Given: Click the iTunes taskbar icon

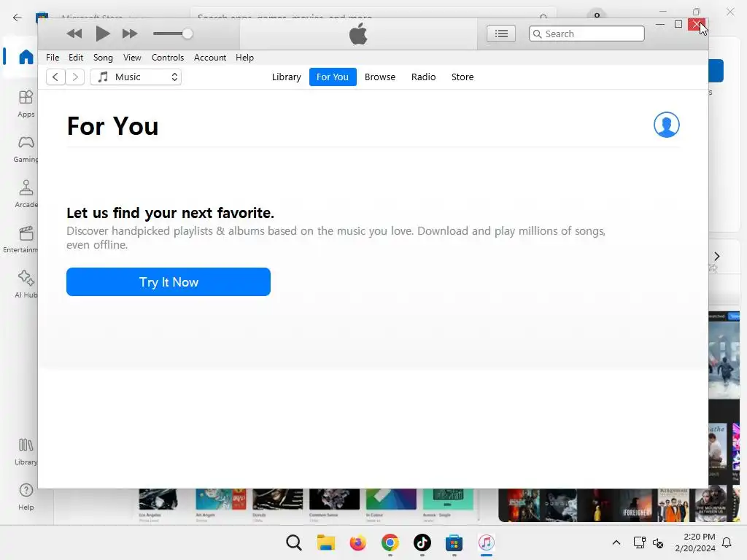Looking at the screenshot, I should (x=486, y=542).
